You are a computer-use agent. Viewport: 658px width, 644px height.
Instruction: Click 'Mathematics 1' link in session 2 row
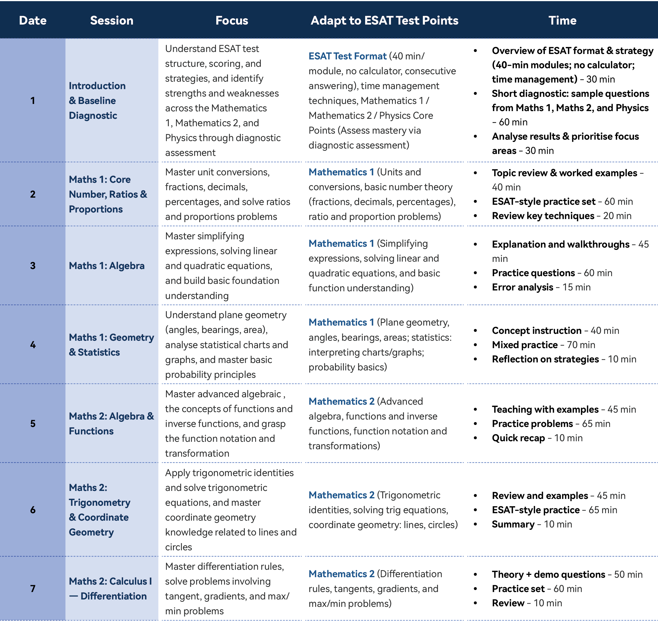tap(341, 172)
